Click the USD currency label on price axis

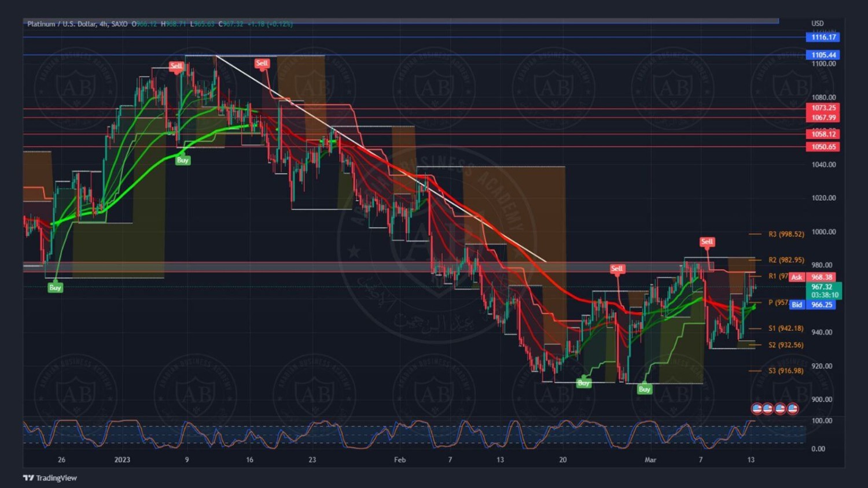pos(817,24)
